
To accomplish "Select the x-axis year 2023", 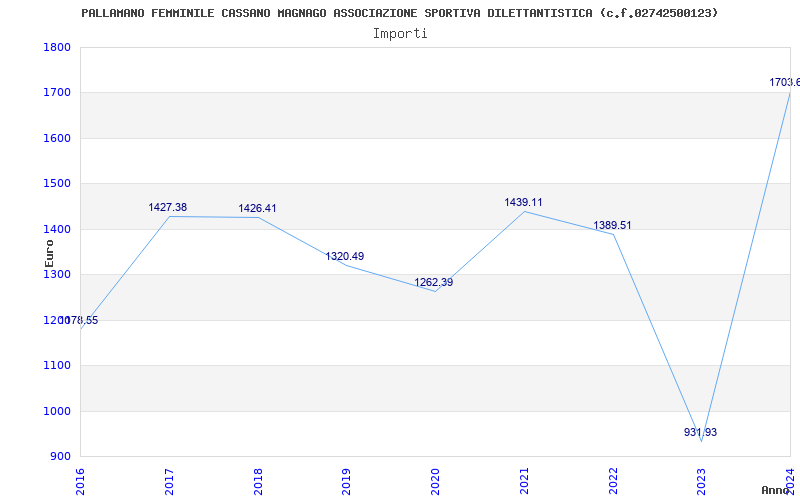I will (702, 481).
